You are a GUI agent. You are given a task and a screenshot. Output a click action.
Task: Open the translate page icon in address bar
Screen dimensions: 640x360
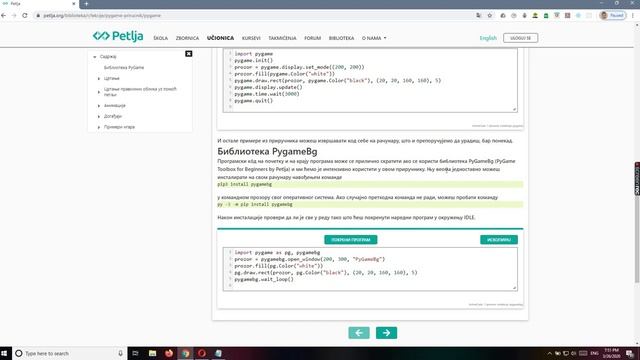tap(479, 16)
